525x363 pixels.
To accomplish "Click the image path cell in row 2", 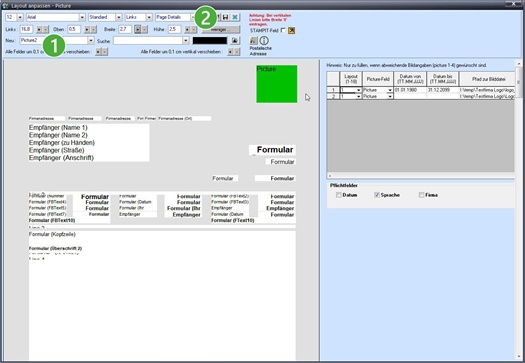I will [487, 96].
